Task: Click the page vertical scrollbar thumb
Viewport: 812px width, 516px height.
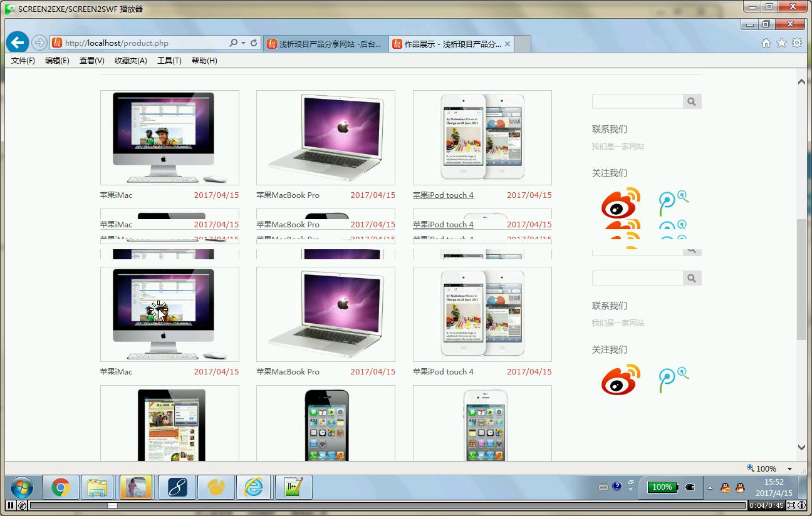Action: (x=801, y=279)
